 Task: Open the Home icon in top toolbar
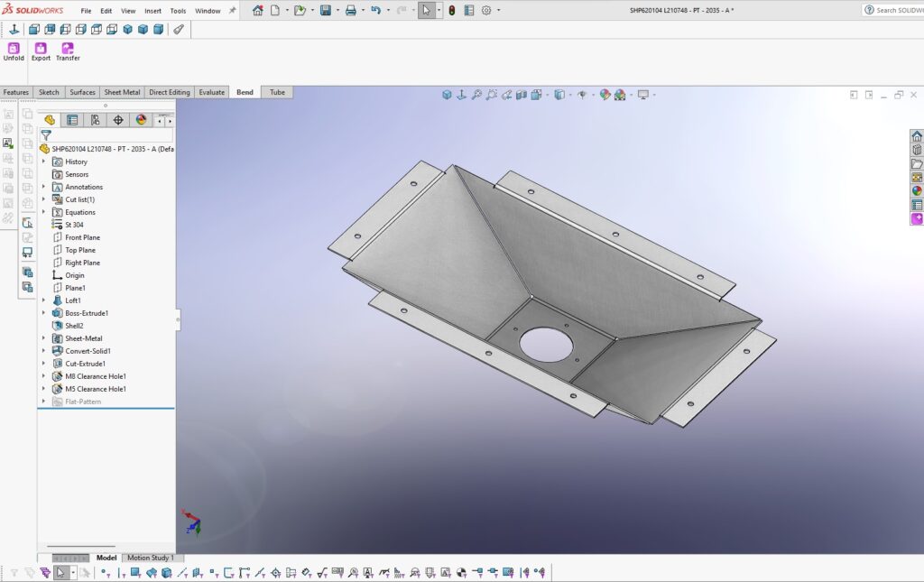click(257, 11)
